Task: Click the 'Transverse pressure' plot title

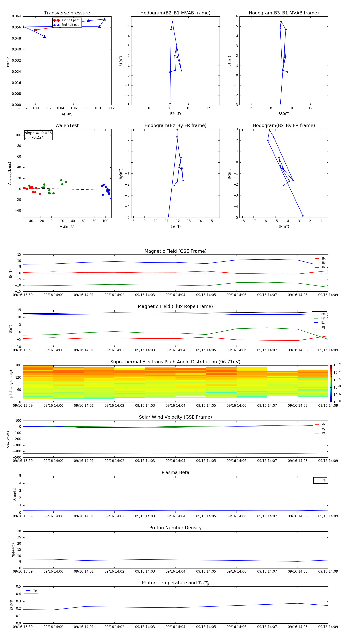Action: (67, 13)
